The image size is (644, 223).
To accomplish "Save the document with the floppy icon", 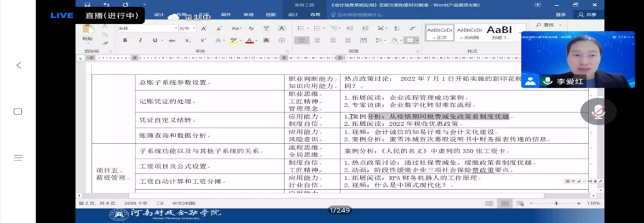I will 87,5.
